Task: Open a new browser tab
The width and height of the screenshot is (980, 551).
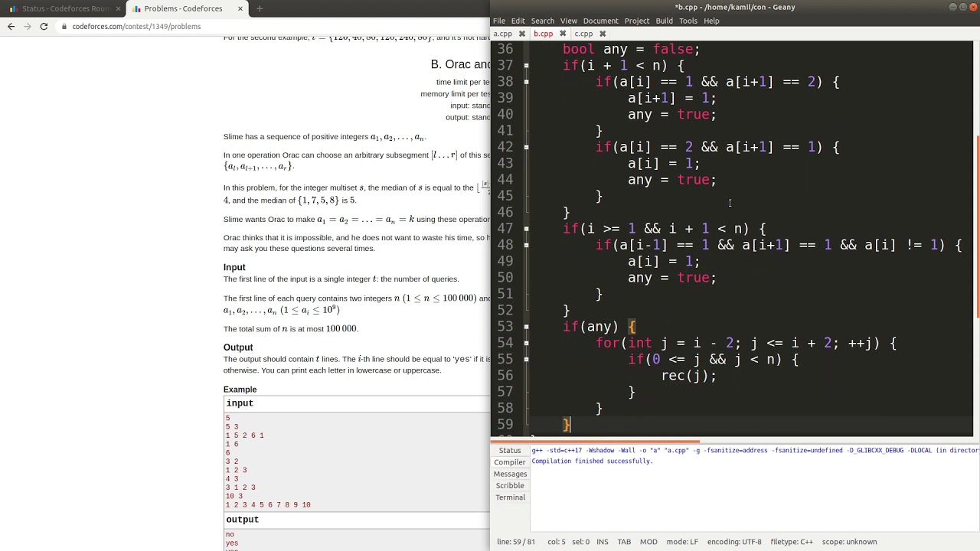Action: (260, 8)
